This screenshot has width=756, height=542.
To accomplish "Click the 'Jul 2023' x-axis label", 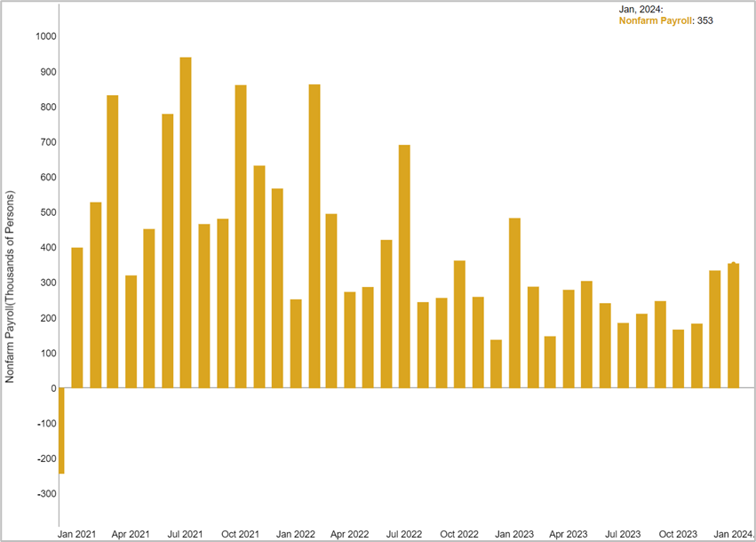I will point(623,534).
